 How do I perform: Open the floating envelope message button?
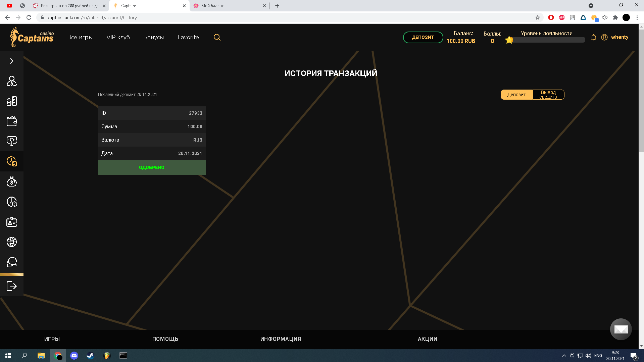coord(621,329)
